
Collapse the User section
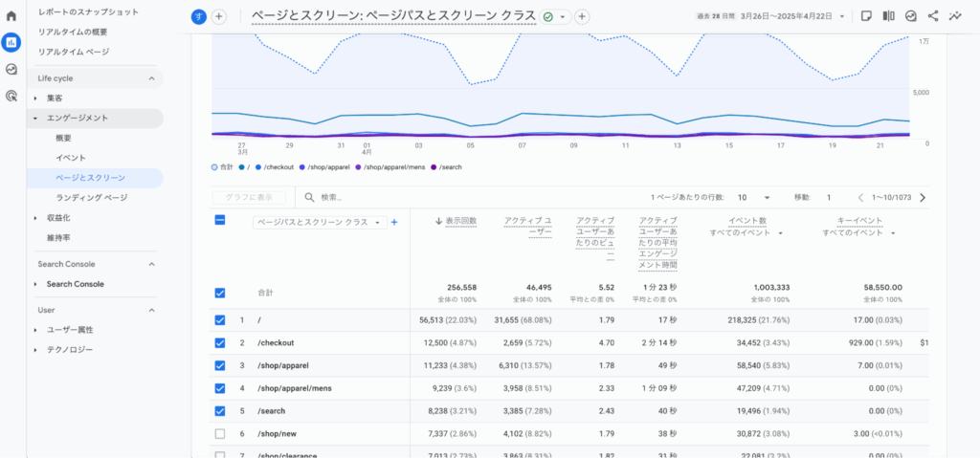[151, 310]
